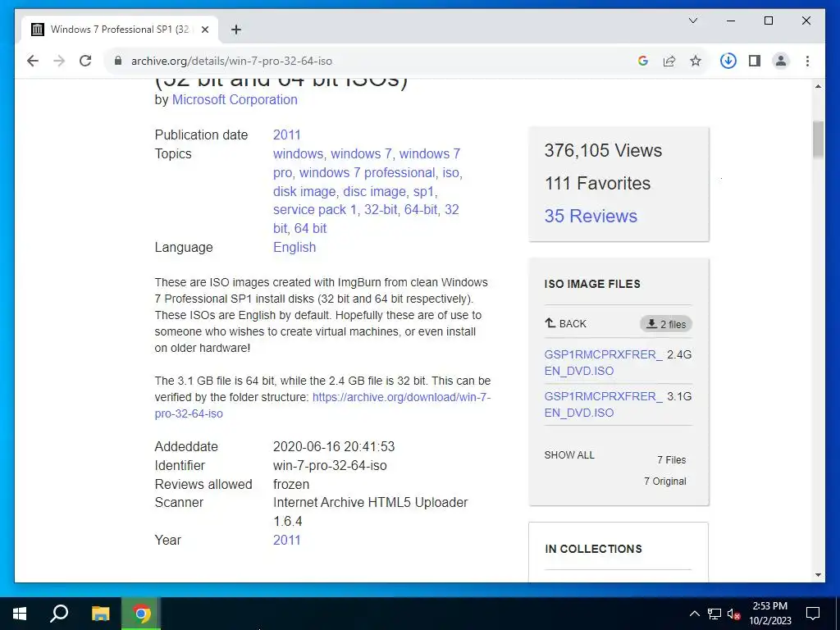
Task: Expand the tab search chevron
Action: tap(693, 21)
